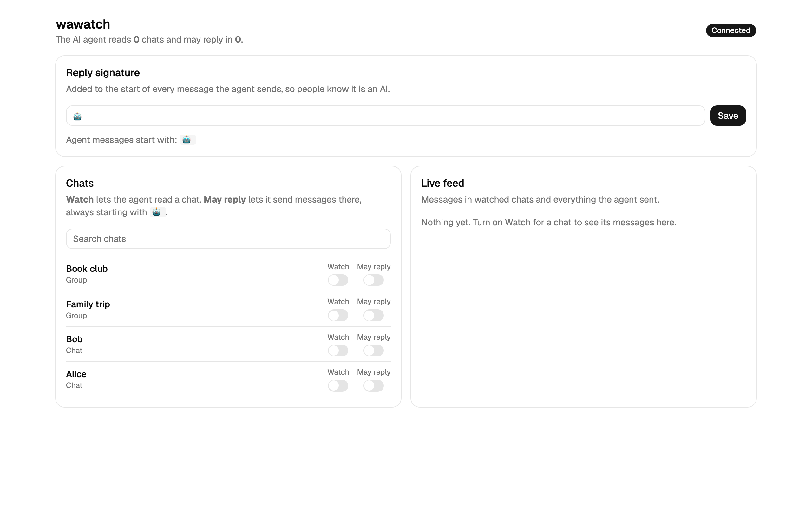Select the Book club chat name
This screenshot has height=508, width=812.
[87, 269]
